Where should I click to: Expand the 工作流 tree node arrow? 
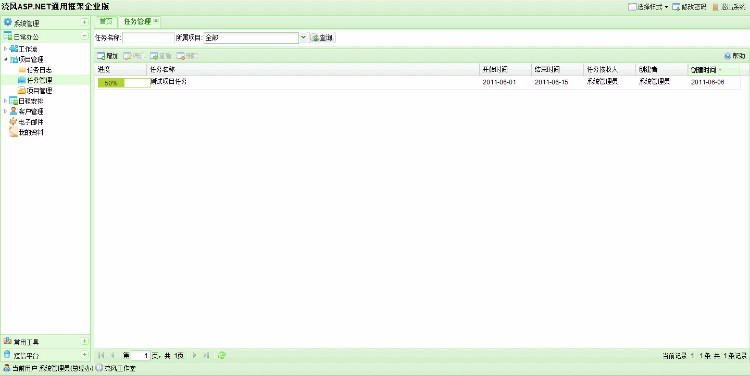5,49
